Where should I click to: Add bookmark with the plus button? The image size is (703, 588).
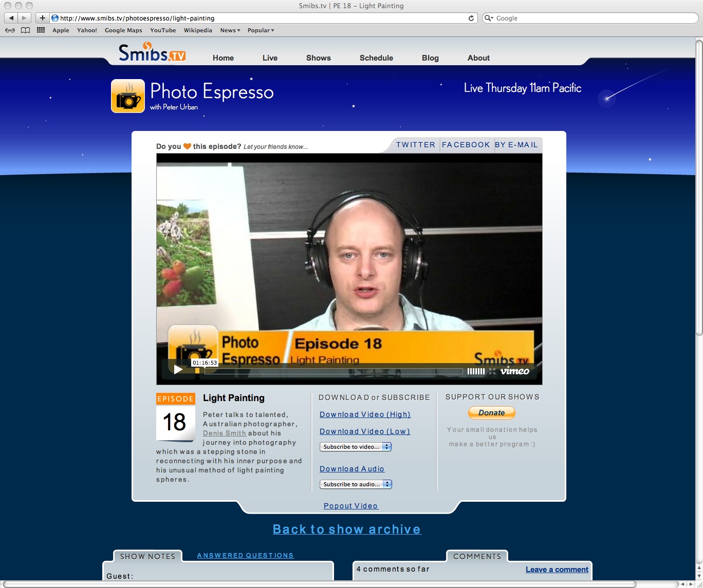point(42,18)
